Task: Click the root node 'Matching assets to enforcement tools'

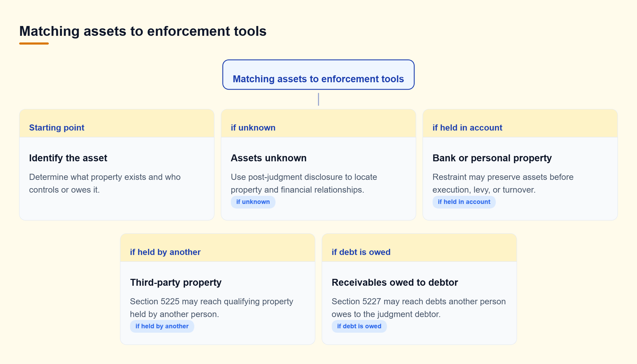Action: (318, 75)
